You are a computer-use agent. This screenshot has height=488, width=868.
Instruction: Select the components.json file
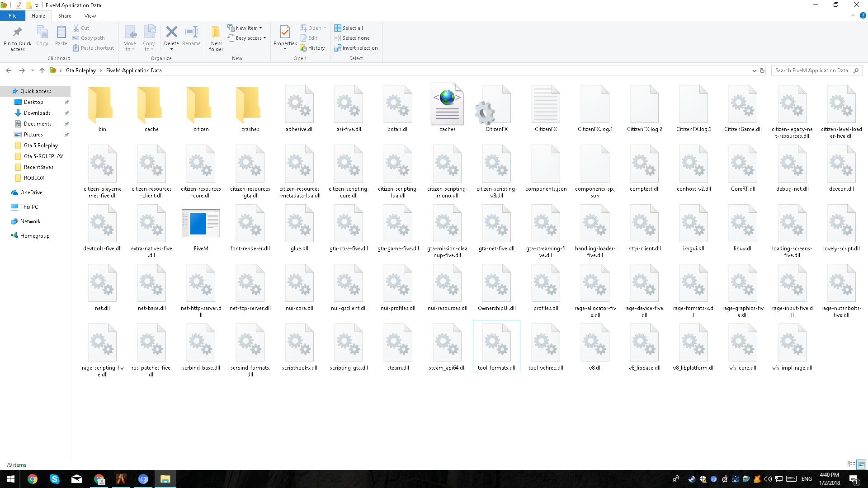click(x=546, y=169)
